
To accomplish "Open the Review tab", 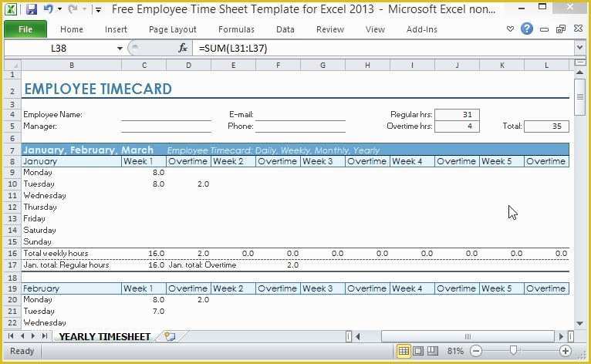I will point(329,29).
